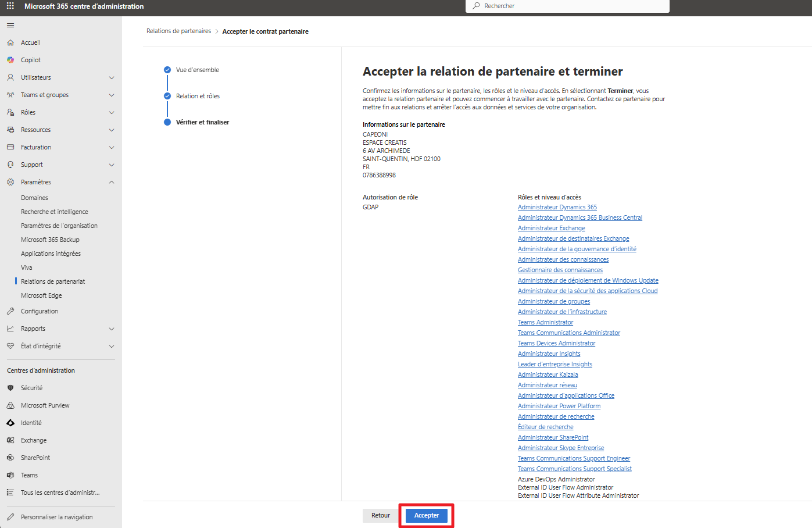Click the Paramètres gear icon
Screen dimensions: 812x528
click(10, 182)
